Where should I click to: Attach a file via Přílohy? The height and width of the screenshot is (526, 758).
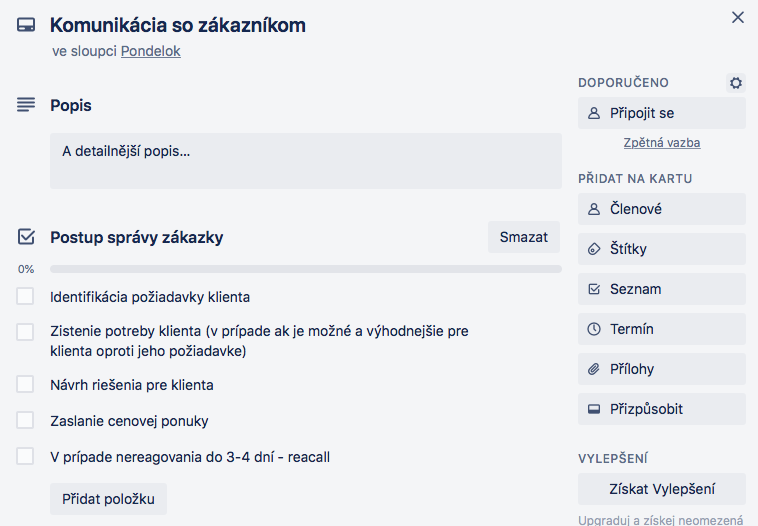point(662,369)
